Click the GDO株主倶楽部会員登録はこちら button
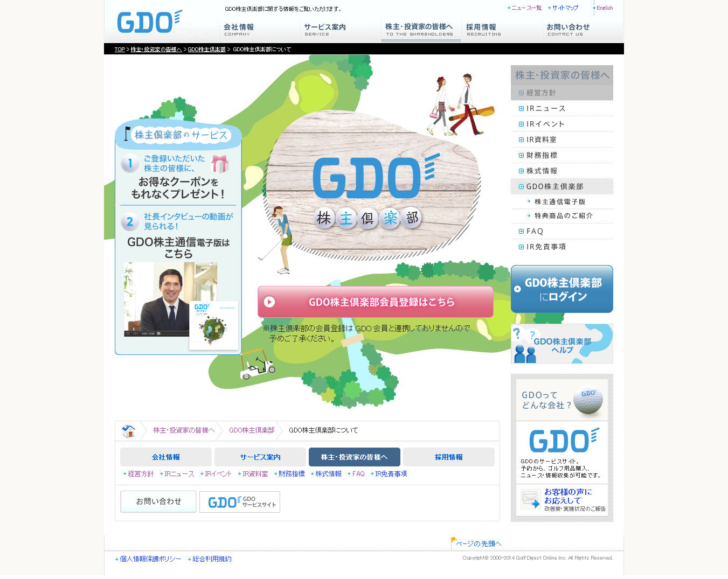 (376, 302)
